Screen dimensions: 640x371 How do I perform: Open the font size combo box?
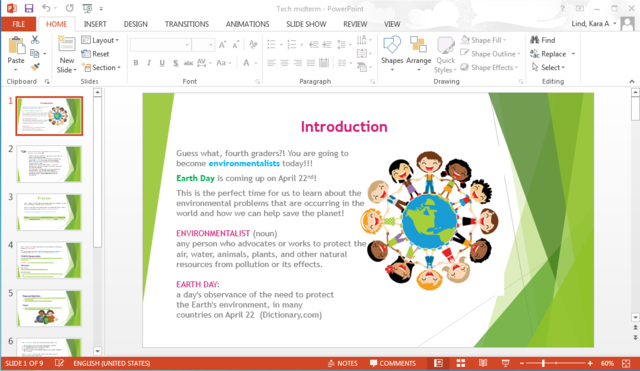click(203, 45)
